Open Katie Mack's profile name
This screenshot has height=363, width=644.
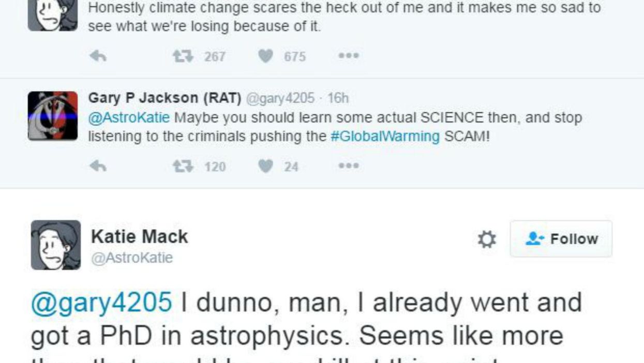tap(139, 236)
